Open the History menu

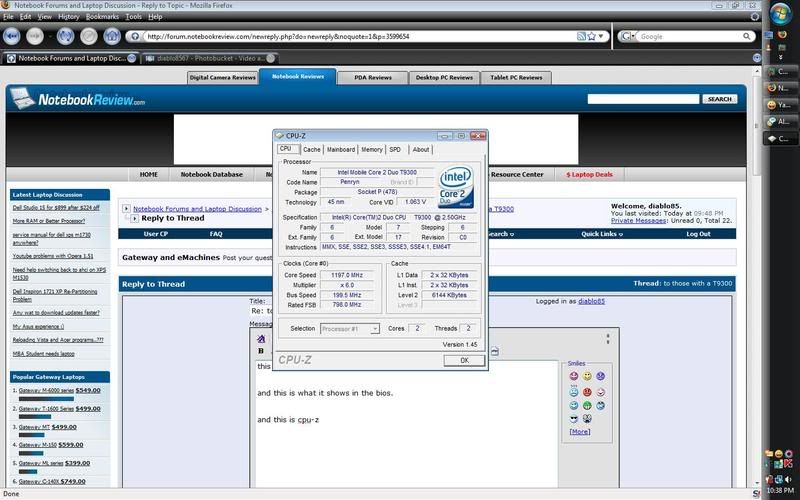click(x=68, y=16)
